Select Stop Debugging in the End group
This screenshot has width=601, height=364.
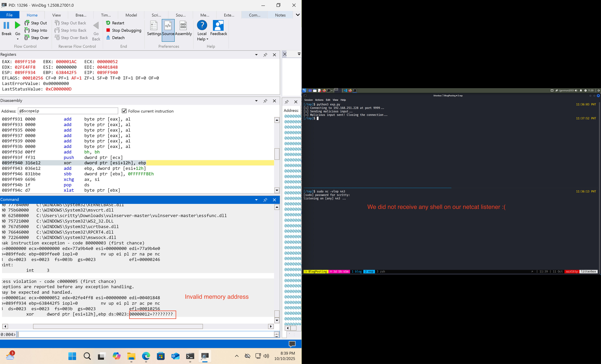[x=124, y=30]
